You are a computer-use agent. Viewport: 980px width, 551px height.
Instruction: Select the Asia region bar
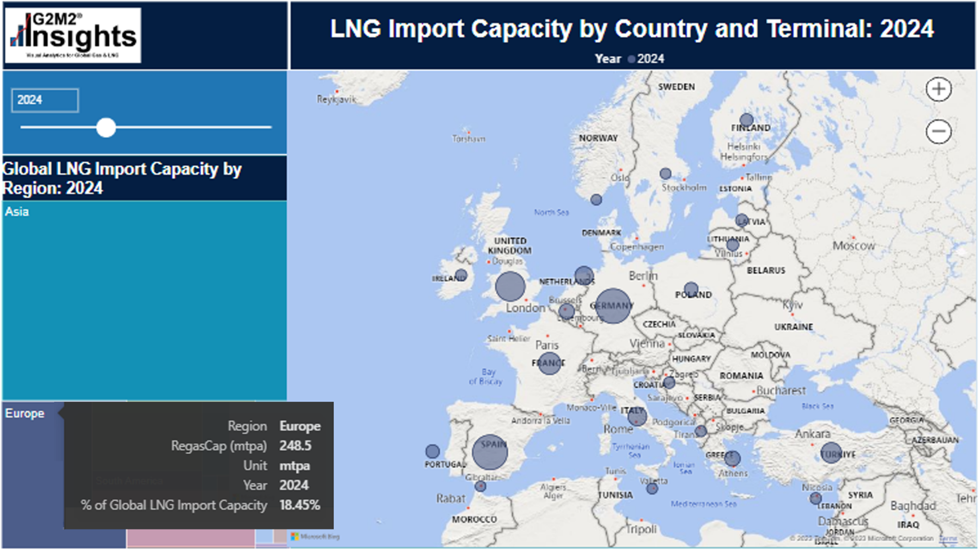[x=143, y=299]
